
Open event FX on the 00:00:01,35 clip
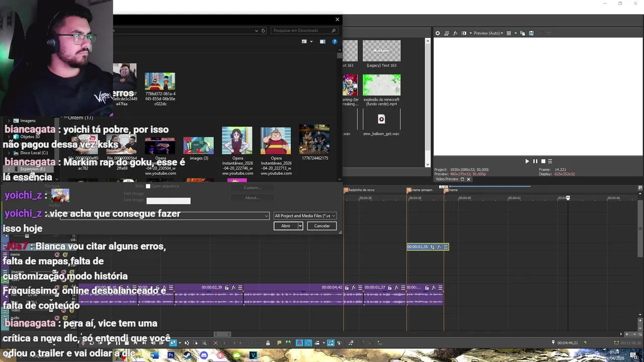[439, 247]
